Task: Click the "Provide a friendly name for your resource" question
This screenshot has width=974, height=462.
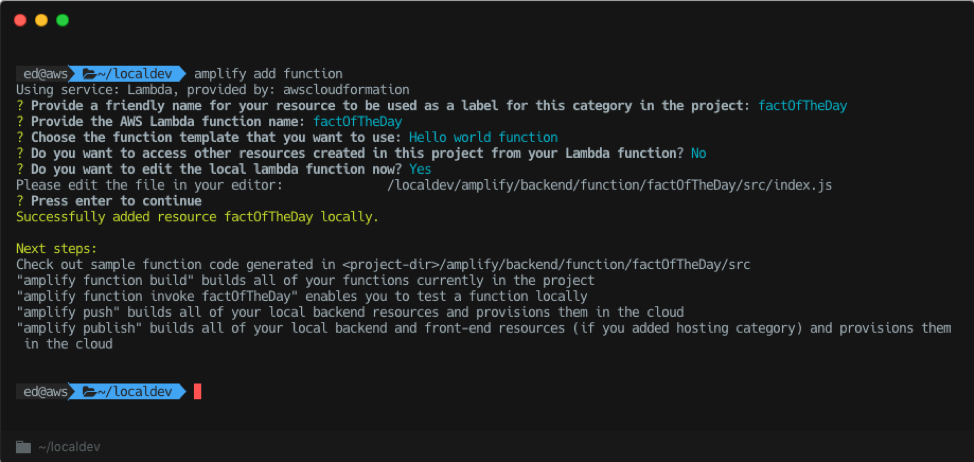Action: click(x=391, y=106)
